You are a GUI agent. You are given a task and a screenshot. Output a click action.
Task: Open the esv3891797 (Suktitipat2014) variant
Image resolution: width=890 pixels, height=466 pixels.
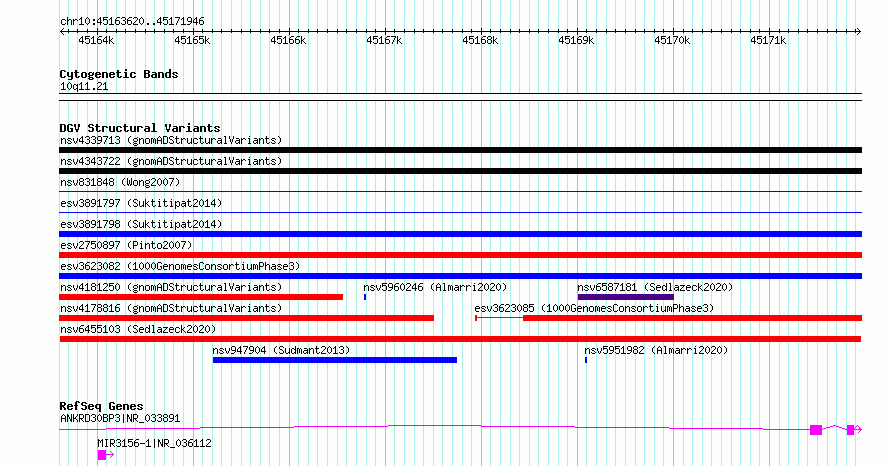pos(141,203)
